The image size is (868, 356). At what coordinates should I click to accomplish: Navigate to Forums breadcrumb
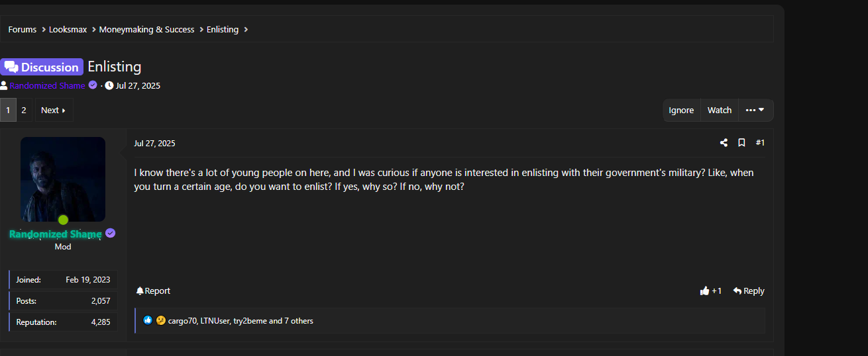(23, 30)
